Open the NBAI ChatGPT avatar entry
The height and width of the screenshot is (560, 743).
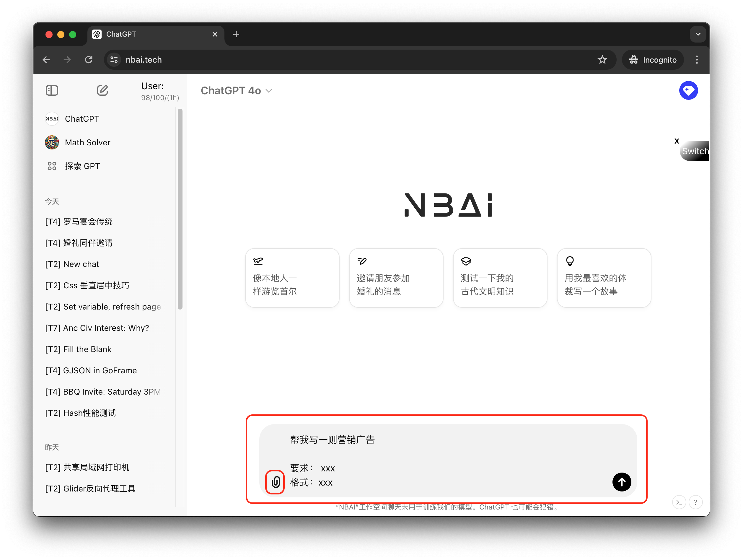[x=52, y=119]
